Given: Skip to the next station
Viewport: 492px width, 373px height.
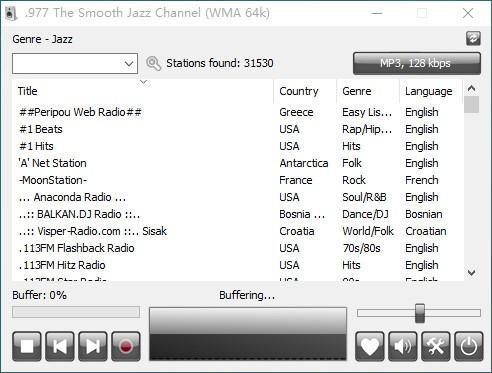Looking at the screenshot, I should 93,346.
